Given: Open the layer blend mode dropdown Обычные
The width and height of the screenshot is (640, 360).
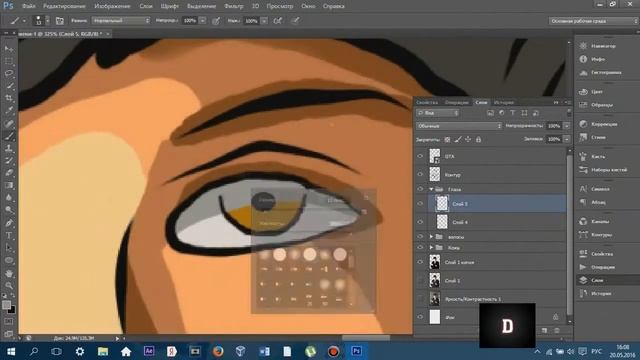Looking at the screenshot, I should click(x=459, y=126).
